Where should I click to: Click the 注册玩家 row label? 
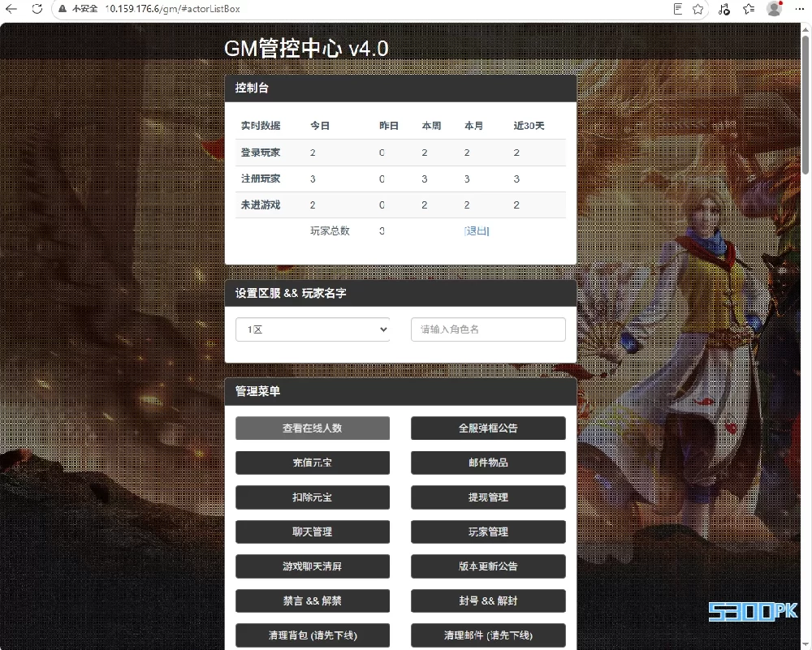tap(261, 179)
